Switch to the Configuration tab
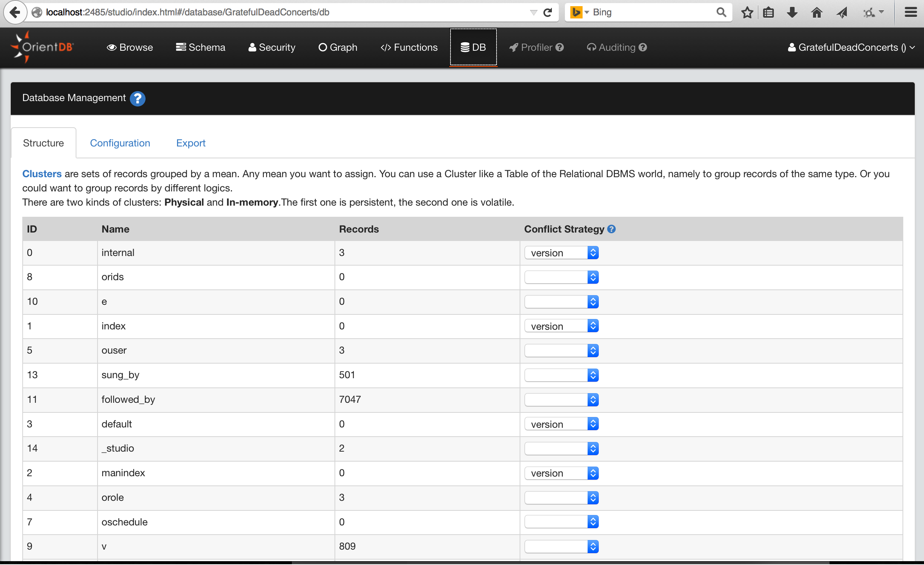924x565 pixels. [x=120, y=143]
